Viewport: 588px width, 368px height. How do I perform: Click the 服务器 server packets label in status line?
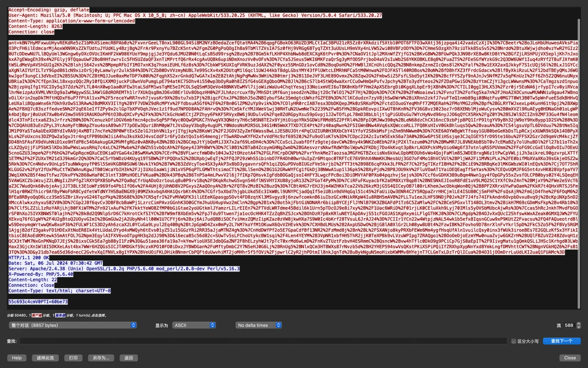[x=60, y=315]
